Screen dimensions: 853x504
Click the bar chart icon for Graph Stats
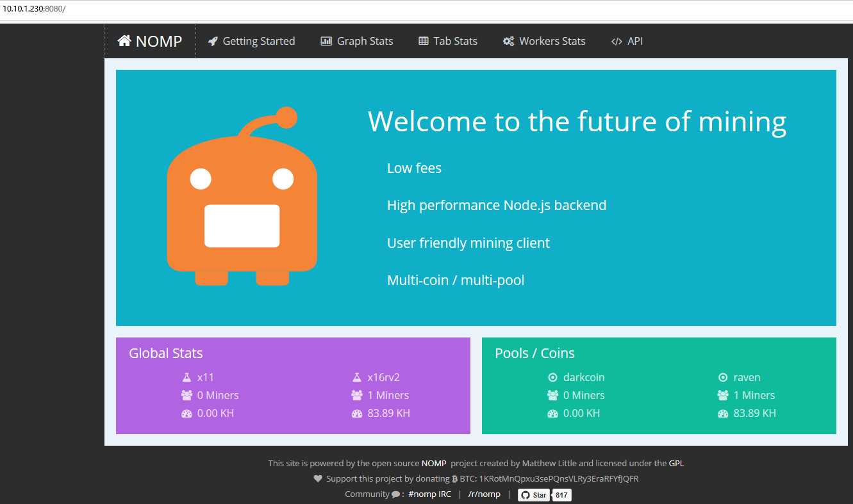coord(326,41)
